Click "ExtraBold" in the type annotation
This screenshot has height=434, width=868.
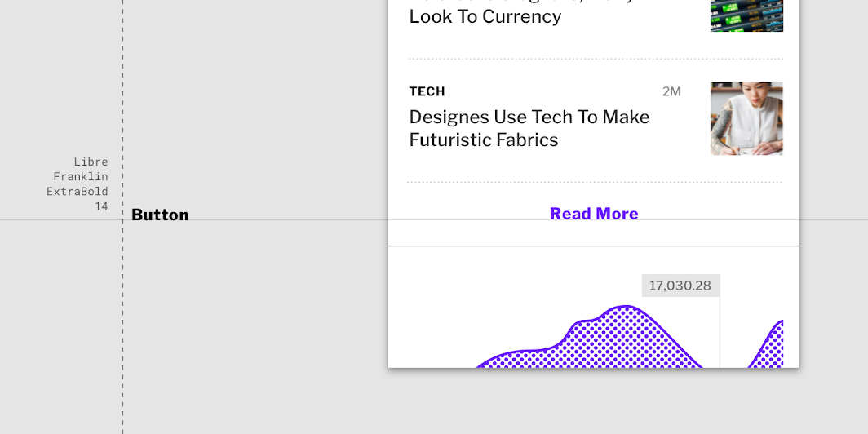77,192
